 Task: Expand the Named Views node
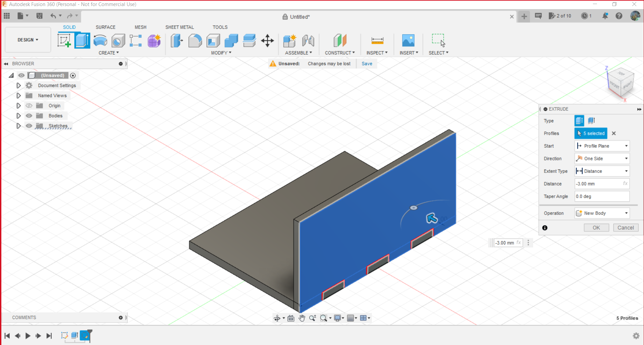(18, 95)
